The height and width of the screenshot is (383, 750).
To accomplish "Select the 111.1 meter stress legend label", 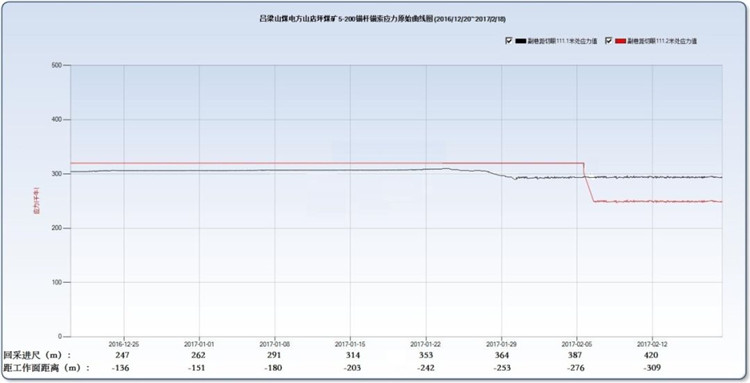I will tap(562, 41).
